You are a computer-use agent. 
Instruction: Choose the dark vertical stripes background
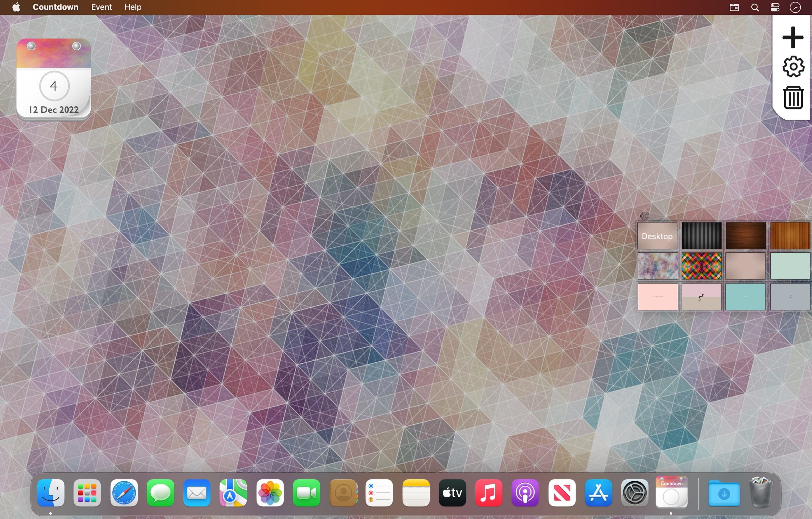click(701, 236)
